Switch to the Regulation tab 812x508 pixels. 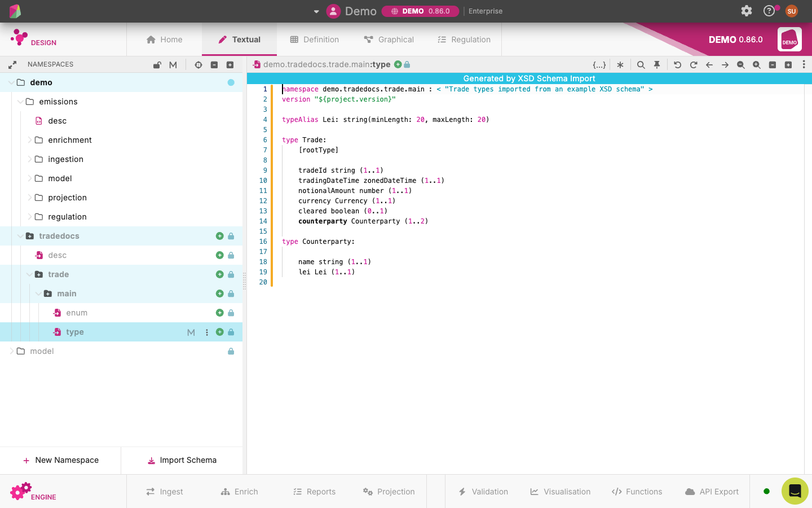click(464, 40)
